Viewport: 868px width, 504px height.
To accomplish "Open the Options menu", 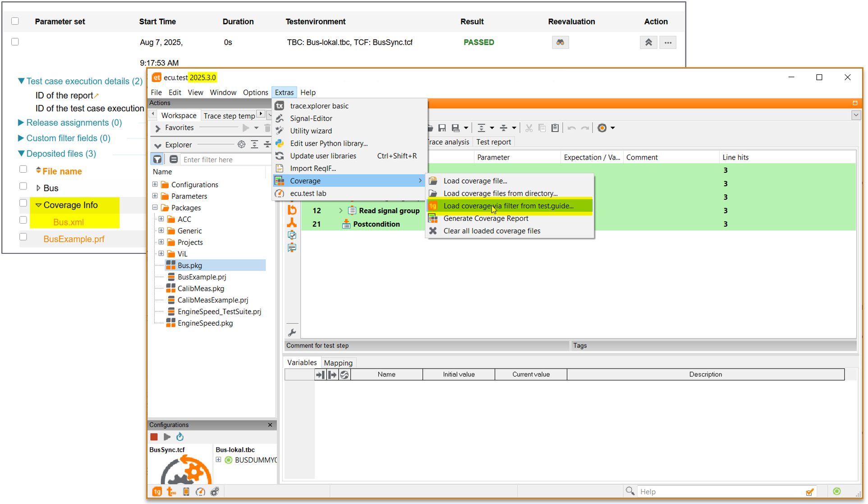I will click(x=255, y=92).
